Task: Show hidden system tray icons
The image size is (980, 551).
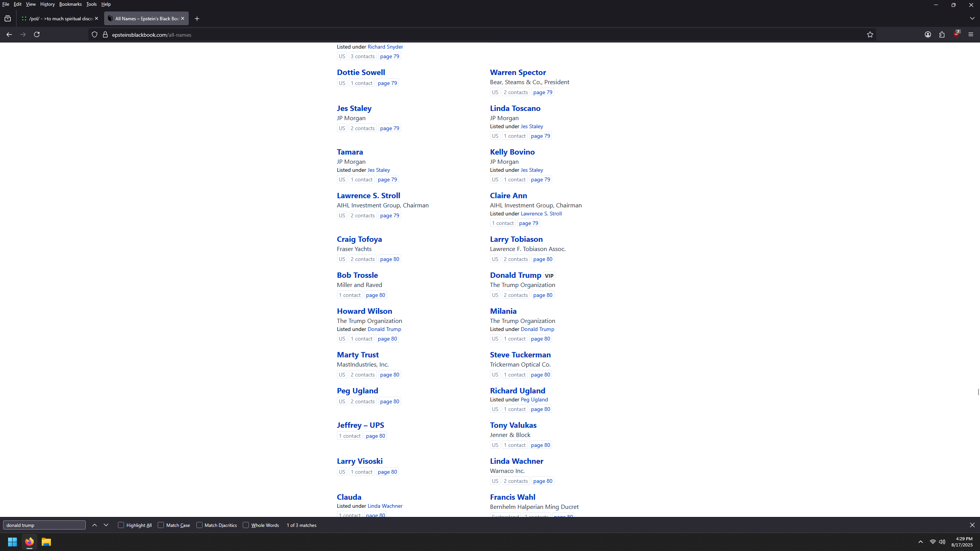Action: point(920,542)
